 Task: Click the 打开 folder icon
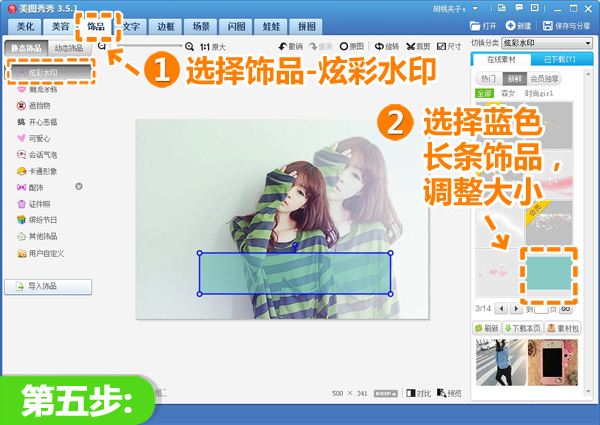coord(475,26)
